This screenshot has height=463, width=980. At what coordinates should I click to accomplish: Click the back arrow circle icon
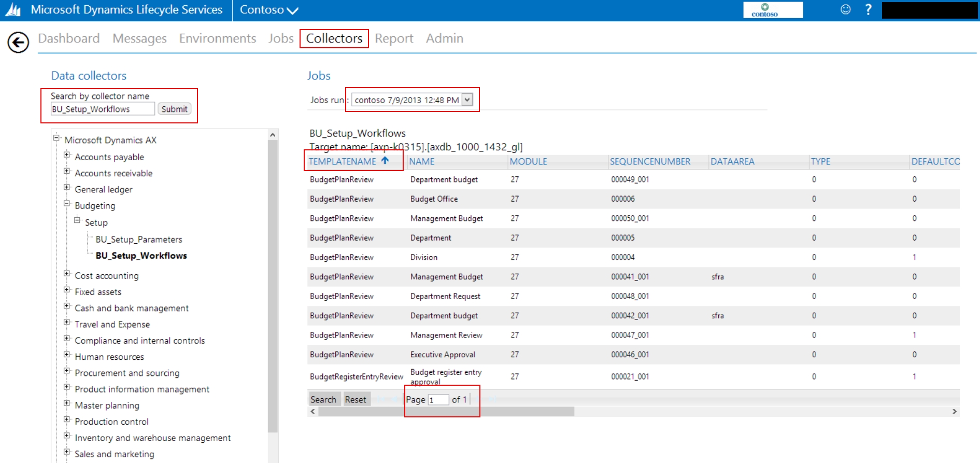[18, 43]
